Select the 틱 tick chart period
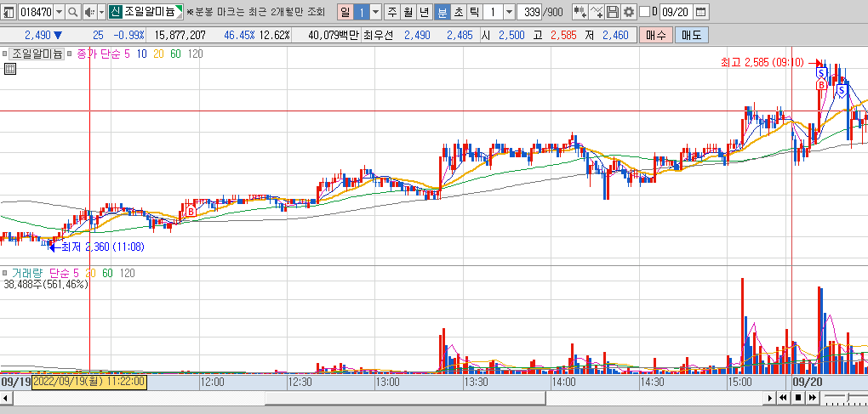868x414 pixels. coord(474,12)
